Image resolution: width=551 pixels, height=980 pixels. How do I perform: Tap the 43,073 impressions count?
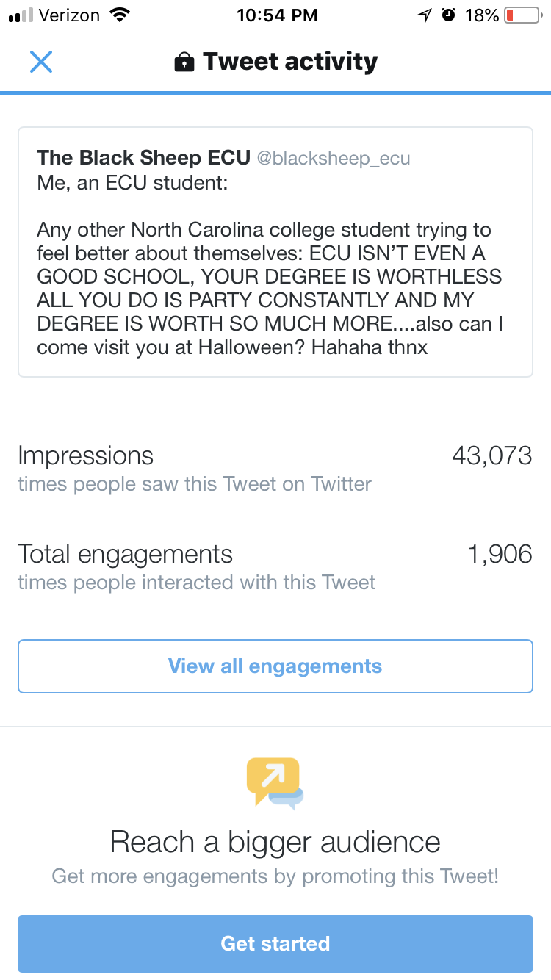491,455
